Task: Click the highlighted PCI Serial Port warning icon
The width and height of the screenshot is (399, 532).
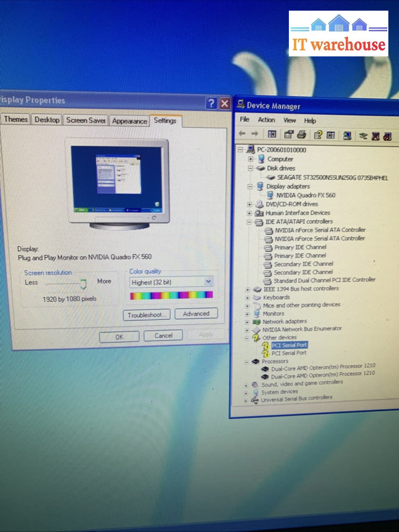Action: point(266,345)
